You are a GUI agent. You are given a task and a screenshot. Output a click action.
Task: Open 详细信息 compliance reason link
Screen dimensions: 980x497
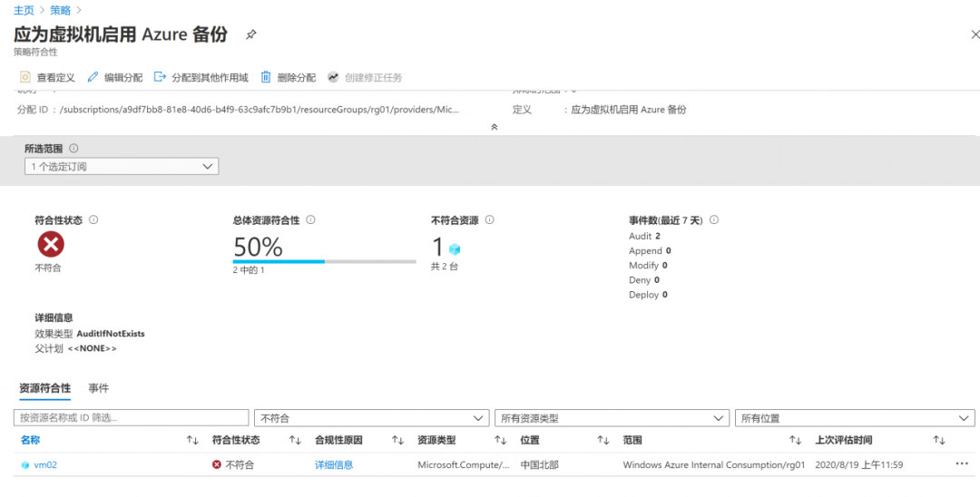tap(334, 465)
